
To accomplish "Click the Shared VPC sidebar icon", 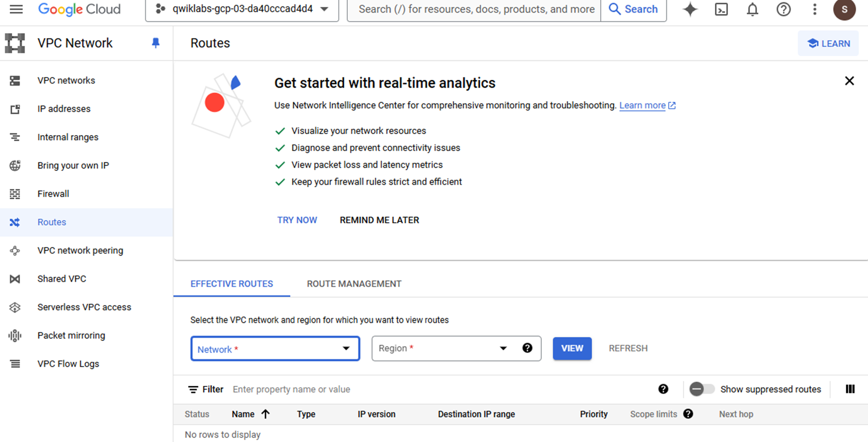I will tap(15, 279).
